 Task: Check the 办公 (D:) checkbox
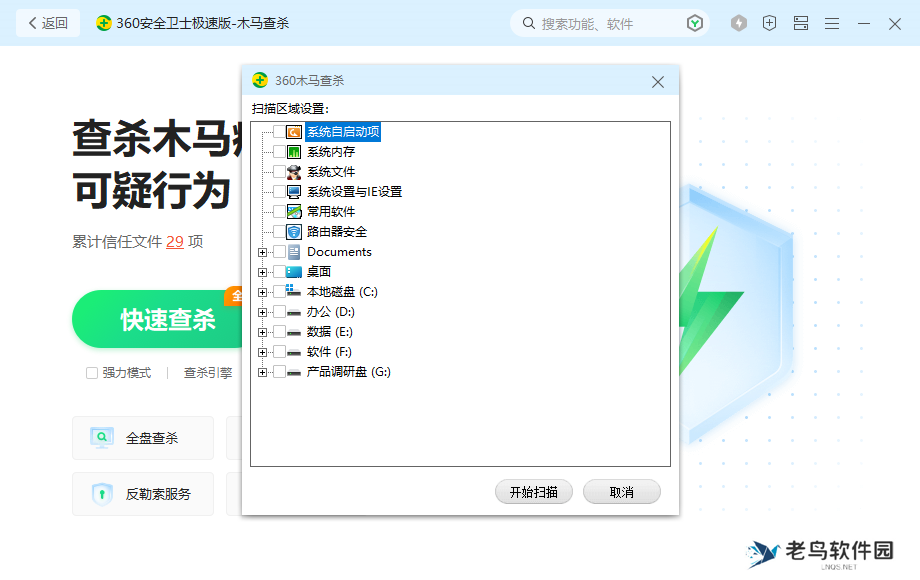coord(279,311)
